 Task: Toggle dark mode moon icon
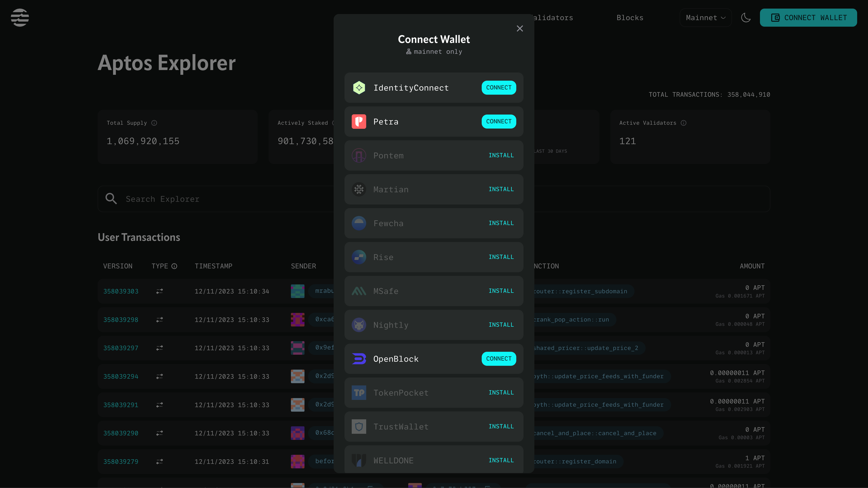click(746, 18)
